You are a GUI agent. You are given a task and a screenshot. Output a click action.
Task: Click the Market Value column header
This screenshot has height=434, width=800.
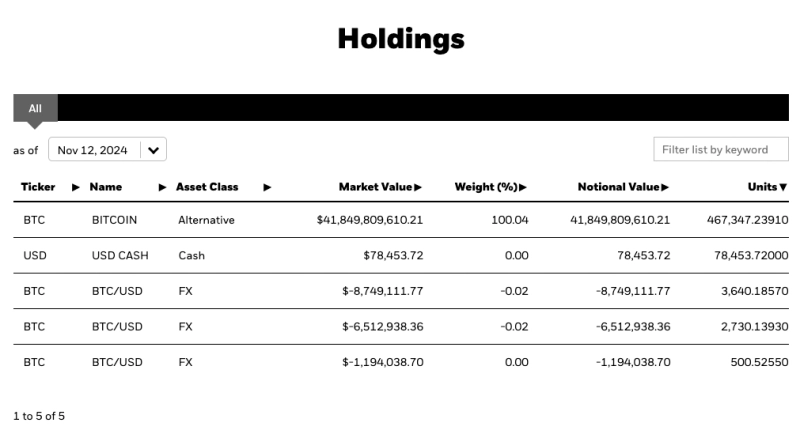(375, 187)
